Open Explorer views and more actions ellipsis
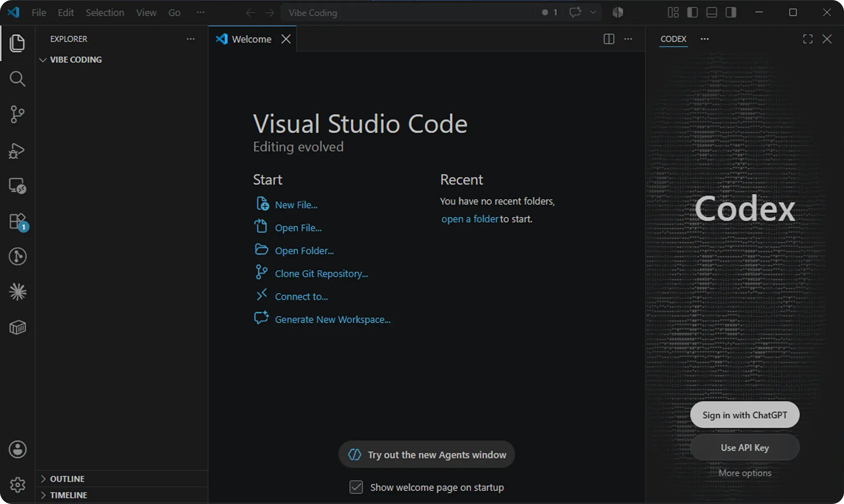Viewport: 844px width, 504px height. click(191, 39)
